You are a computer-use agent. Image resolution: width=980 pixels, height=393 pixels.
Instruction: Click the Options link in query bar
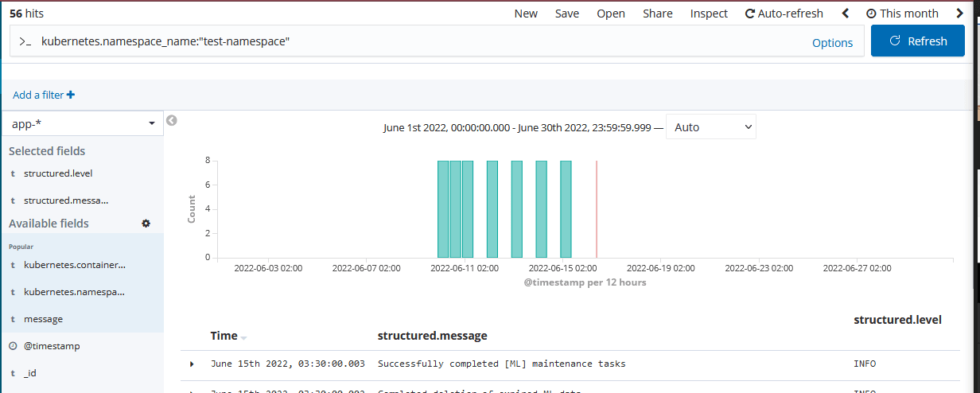pyautogui.click(x=832, y=43)
